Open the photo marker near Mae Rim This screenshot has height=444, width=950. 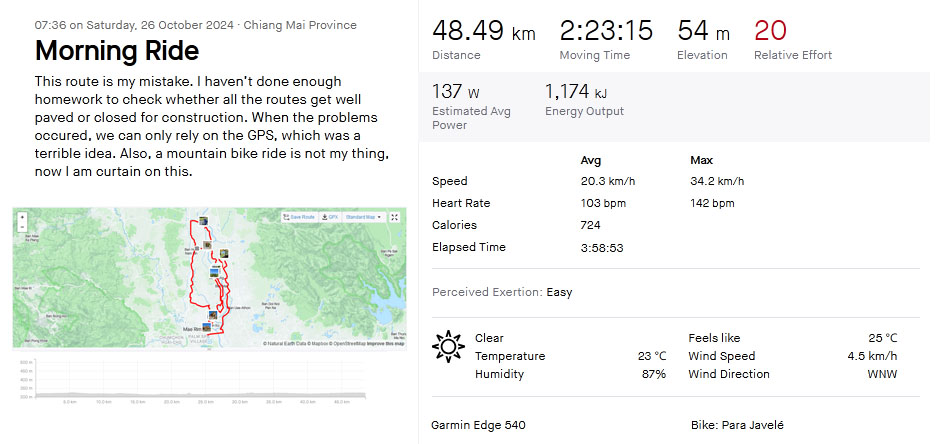(x=207, y=327)
